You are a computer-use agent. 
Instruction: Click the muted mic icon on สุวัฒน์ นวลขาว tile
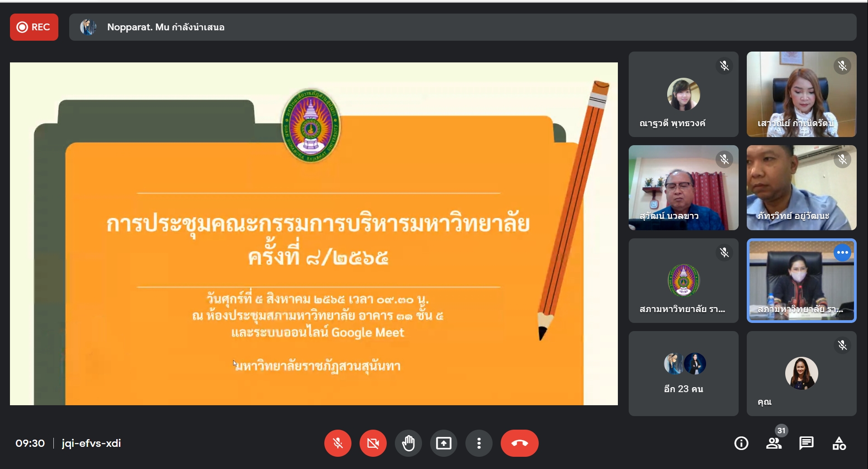(x=724, y=160)
